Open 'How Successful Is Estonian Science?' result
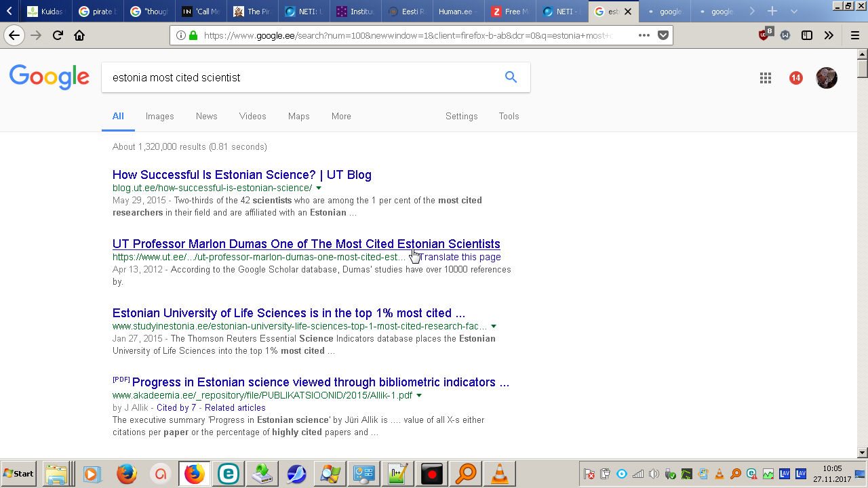Viewport: 868px width, 488px height. pos(242,175)
